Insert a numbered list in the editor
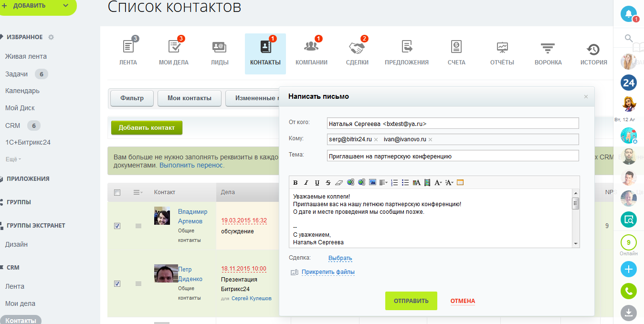Image resolution: width=644 pixels, height=324 pixels. (394, 183)
